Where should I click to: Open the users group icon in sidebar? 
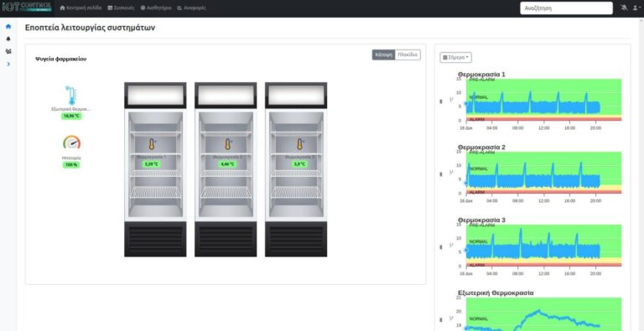(x=8, y=51)
